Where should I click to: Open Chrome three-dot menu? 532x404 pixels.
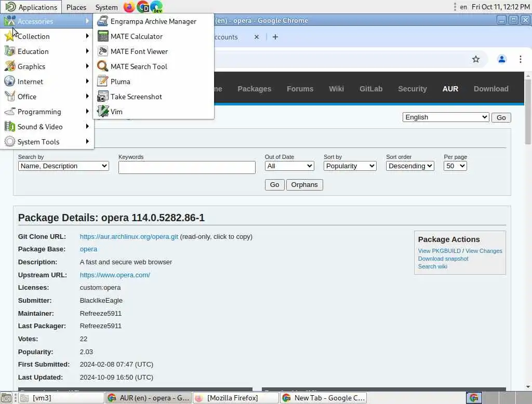coord(521,59)
